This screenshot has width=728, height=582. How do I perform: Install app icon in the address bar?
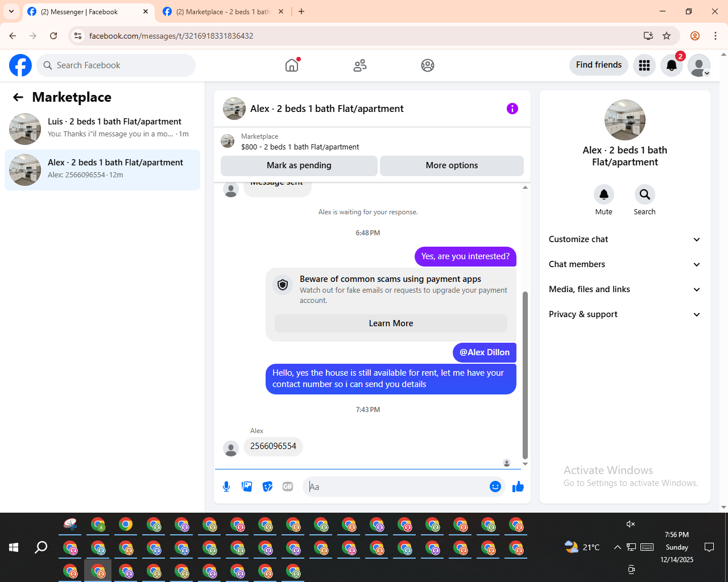pos(648,36)
